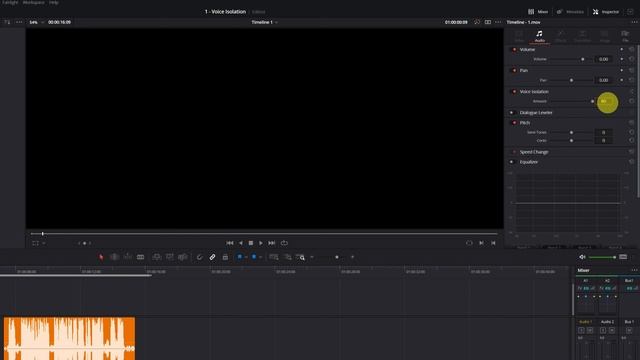Switch to the Effects tab in Inspector
Screen dimensions: 640x360
pyautogui.click(x=561, y=36)
